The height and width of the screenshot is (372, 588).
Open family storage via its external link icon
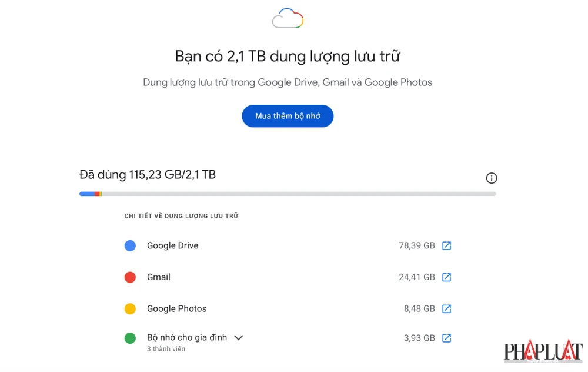pos(446,338)
